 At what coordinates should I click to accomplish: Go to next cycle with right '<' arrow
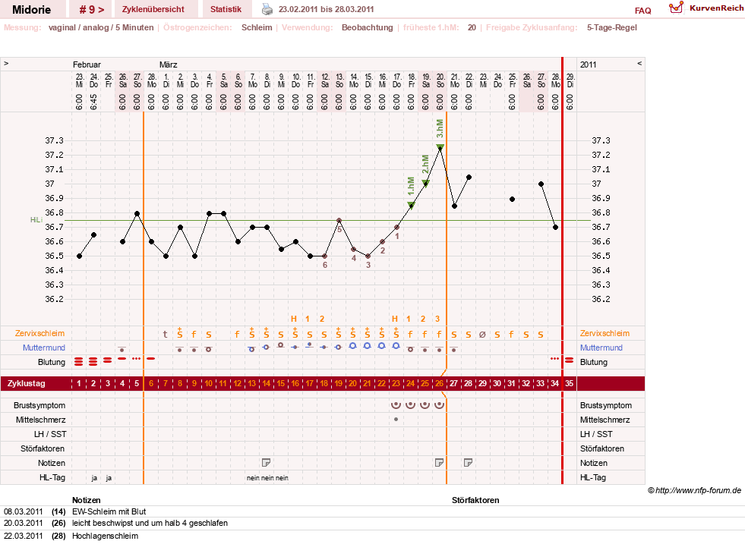(x=639, y=63)
